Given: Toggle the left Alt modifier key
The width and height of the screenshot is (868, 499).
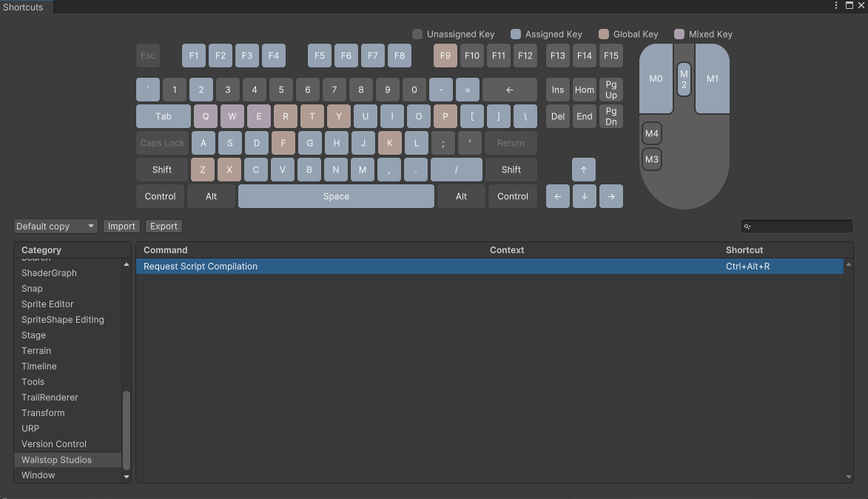Looking at the screenshot, I should coord(211,196).
